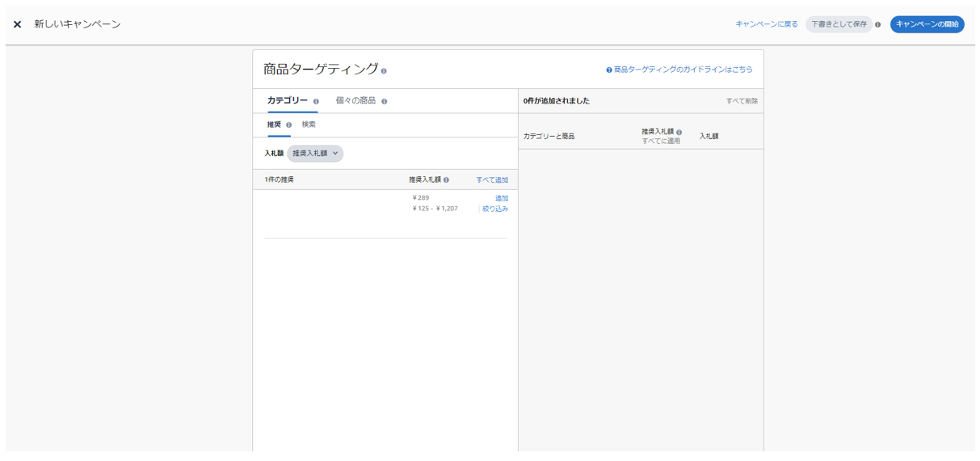Click info icon next to 商品ターゲティング heading

384,71
